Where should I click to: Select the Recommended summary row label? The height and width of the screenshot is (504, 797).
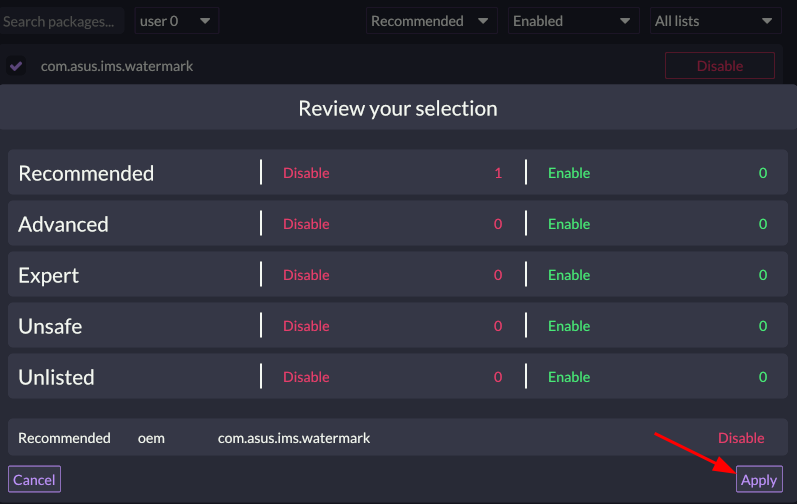(86, 173)
